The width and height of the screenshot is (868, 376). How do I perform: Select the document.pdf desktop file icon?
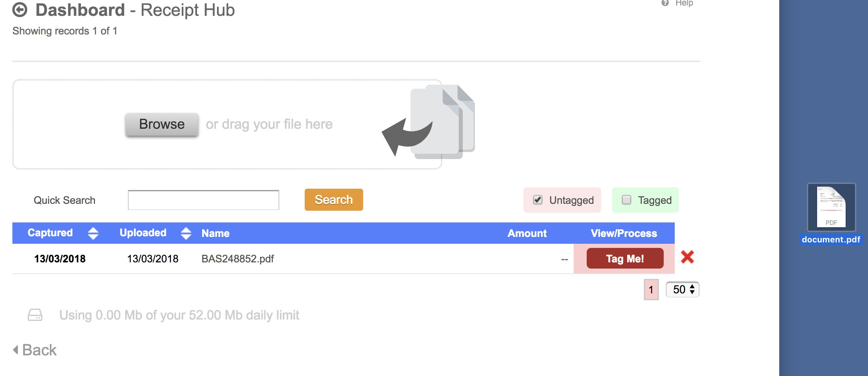(831, 207)
